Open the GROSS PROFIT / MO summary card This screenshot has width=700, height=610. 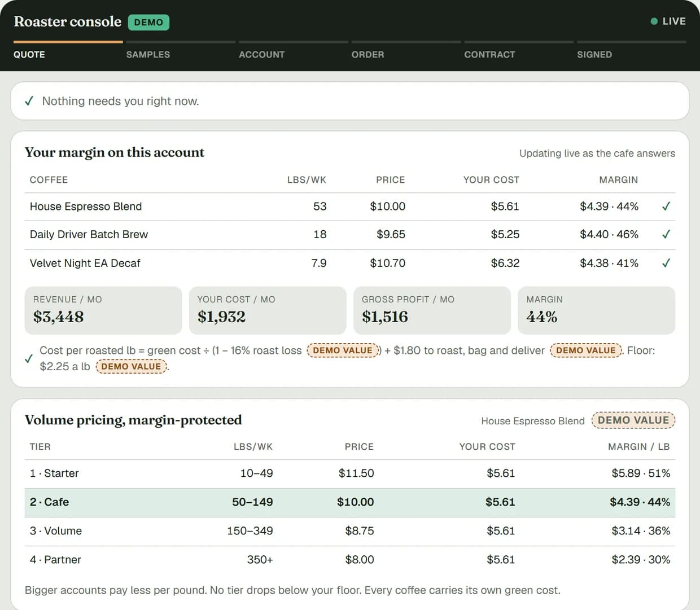(x=432, y=310)
